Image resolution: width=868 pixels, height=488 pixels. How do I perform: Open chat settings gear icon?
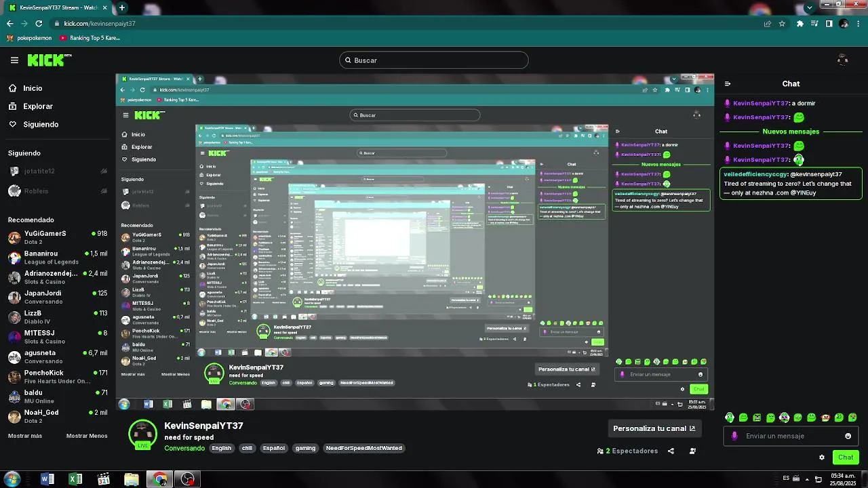pyautogui.click(x=822, y=457)
